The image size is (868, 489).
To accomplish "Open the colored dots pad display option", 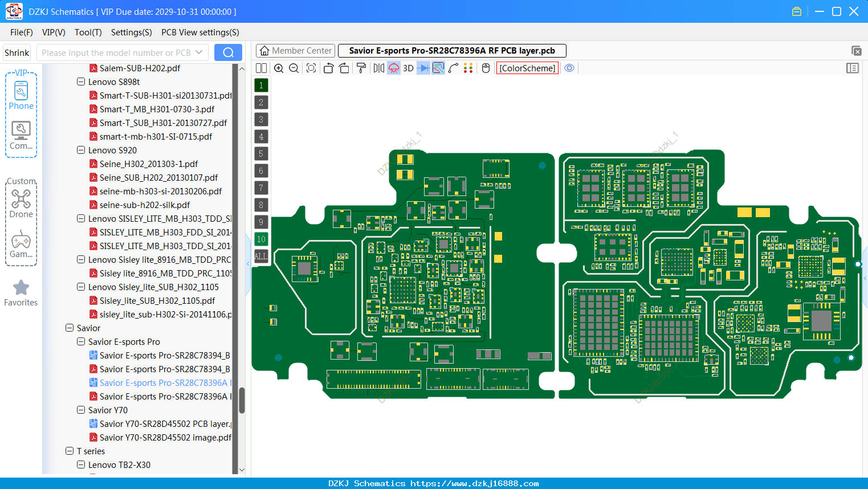I will [x=468, y=68].
